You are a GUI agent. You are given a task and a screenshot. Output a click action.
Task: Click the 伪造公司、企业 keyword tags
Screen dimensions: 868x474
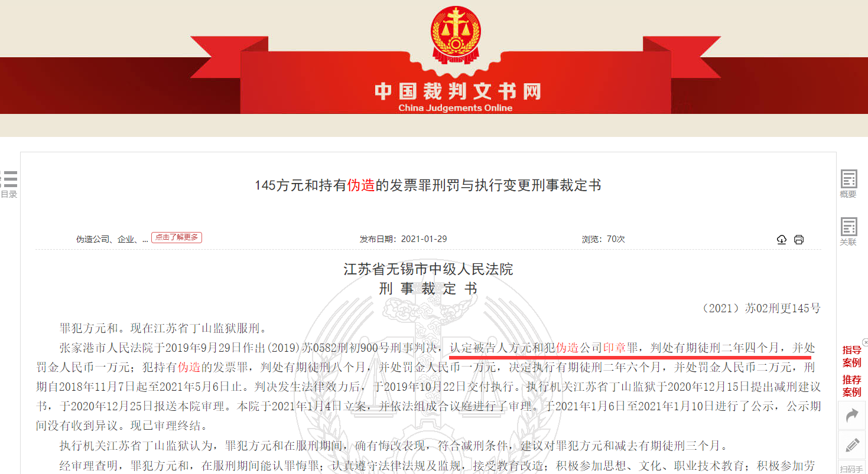click(112, 239)
